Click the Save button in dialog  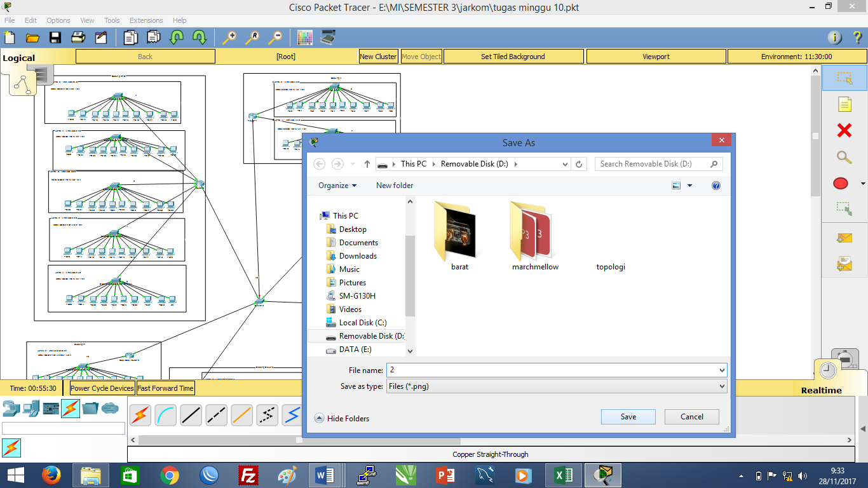click(628, 417)
